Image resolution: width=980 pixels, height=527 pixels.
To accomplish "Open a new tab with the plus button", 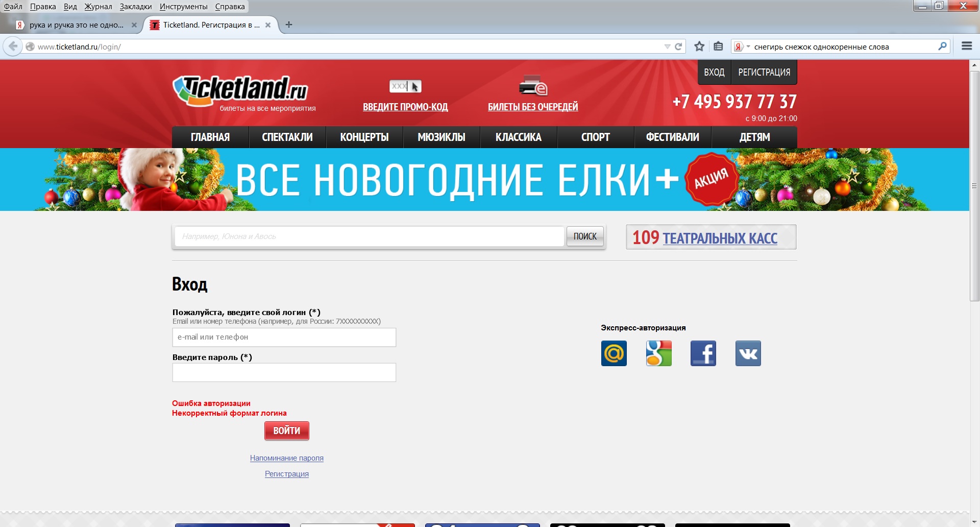I will [289, 25].
